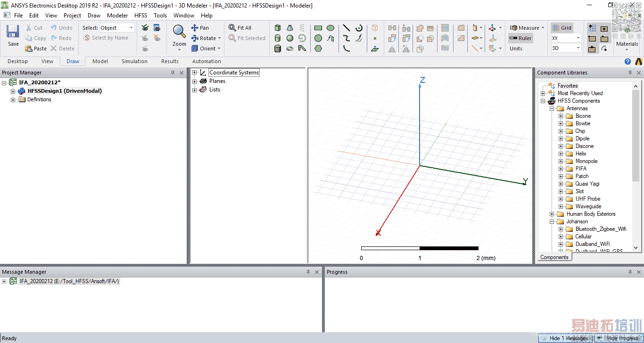The image size is (644, 343).
Task: Select the straight Draw Line tool
Action: pos(347,28)
